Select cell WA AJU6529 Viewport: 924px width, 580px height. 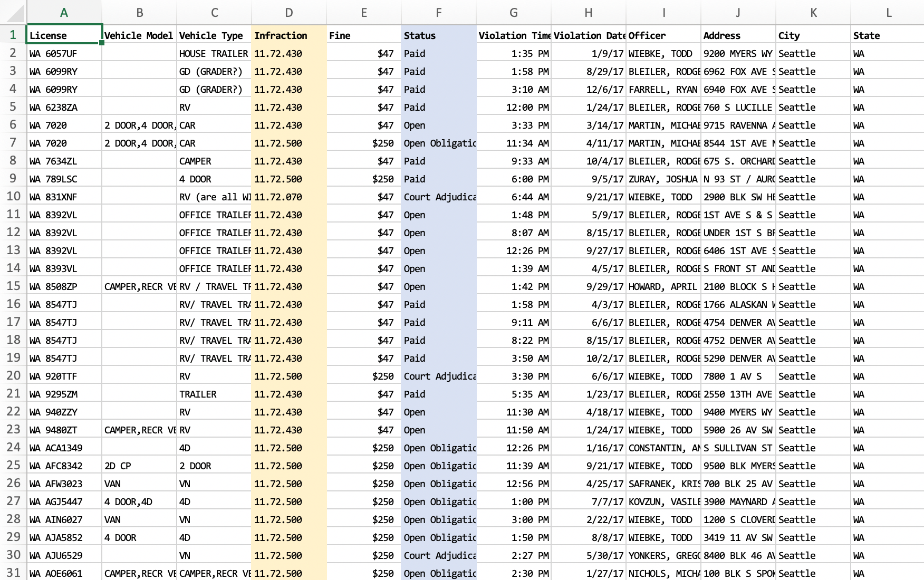(x=64, y=555)
